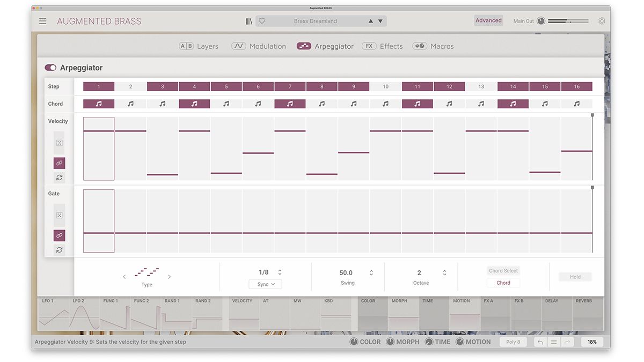
Task: Switch to the Layers tab
Action: pos(199,46)
